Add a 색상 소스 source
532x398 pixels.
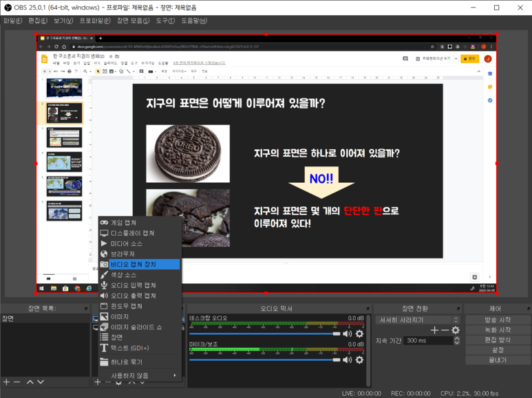click(x=140, y=274)
